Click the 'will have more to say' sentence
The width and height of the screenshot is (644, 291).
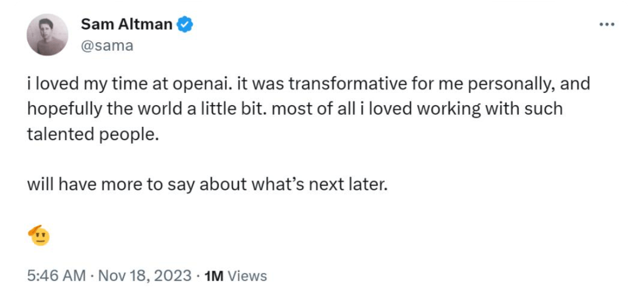208,185
